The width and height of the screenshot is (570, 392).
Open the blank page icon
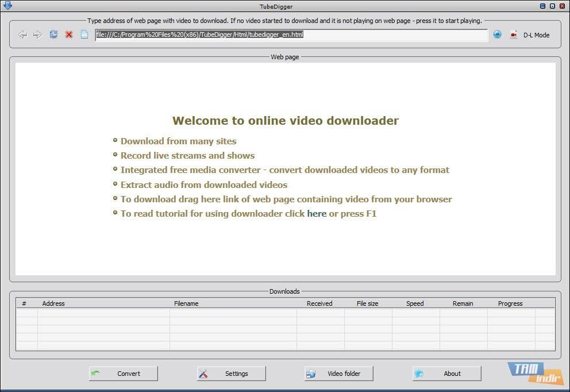(84, 34)
